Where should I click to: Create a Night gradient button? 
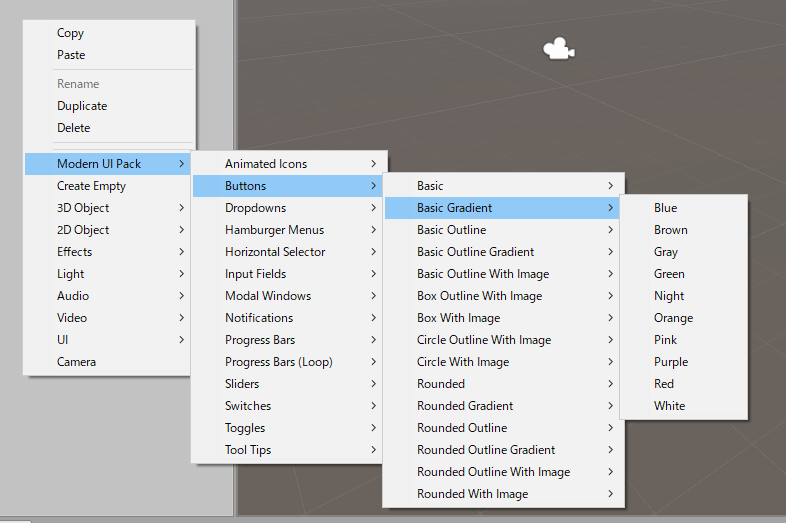tap(684, 296)
